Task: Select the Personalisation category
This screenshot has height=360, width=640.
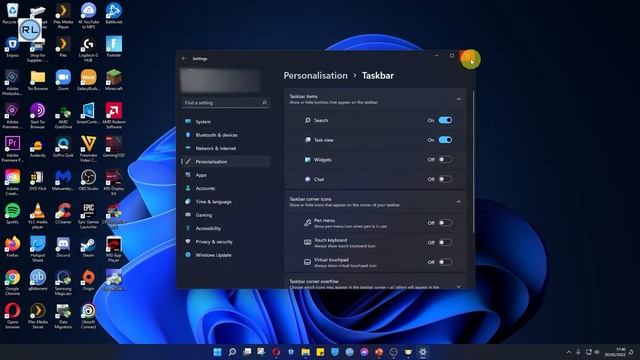Action: [226, 162]
